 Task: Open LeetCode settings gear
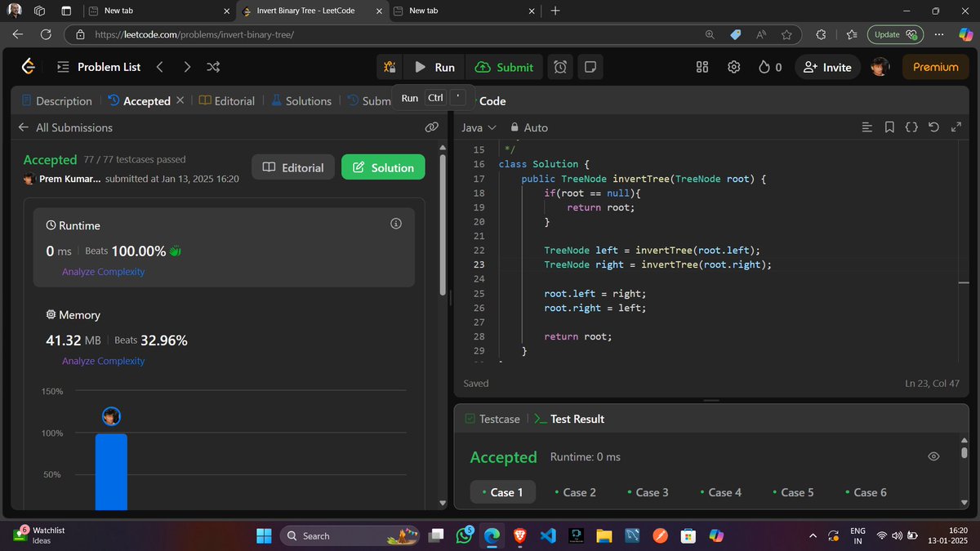[733, 67]
